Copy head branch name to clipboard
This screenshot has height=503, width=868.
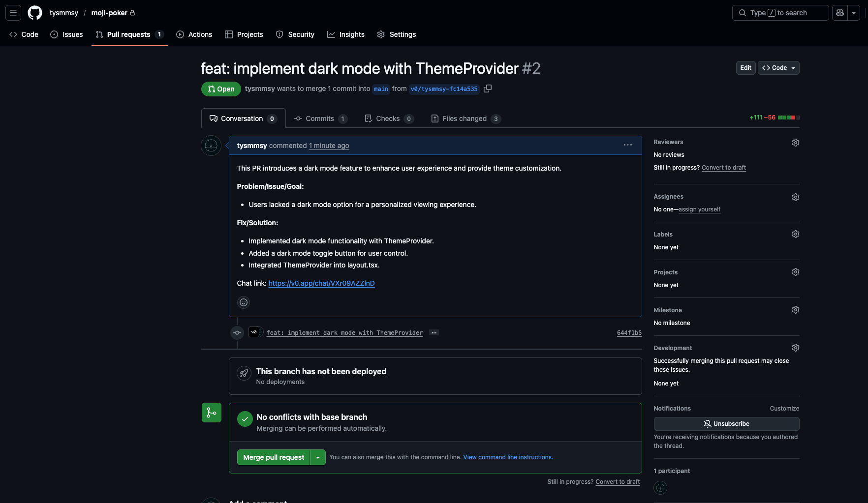(488, 89)
